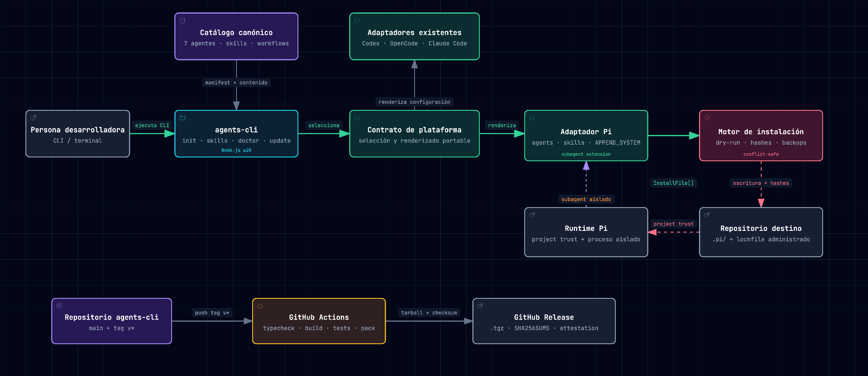Click the "Node.js ≥20" text in agents-cli
The image size is (868, 376).
(236, 150)
